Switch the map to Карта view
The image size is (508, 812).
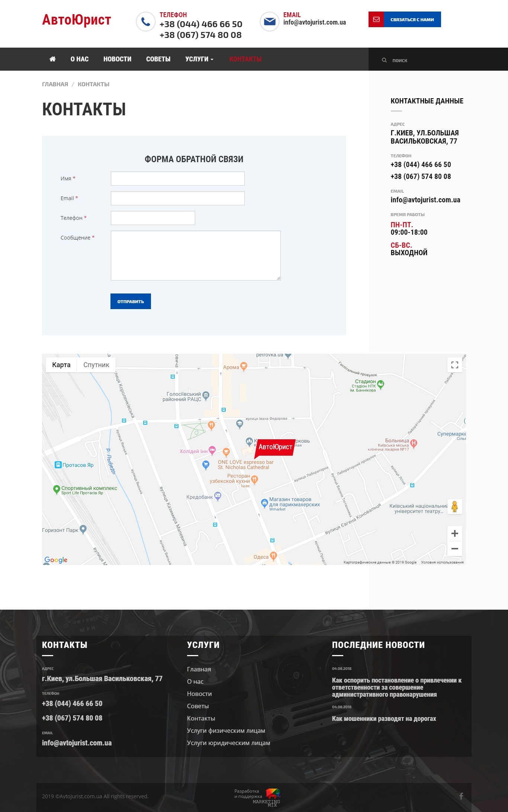(61, 365)
